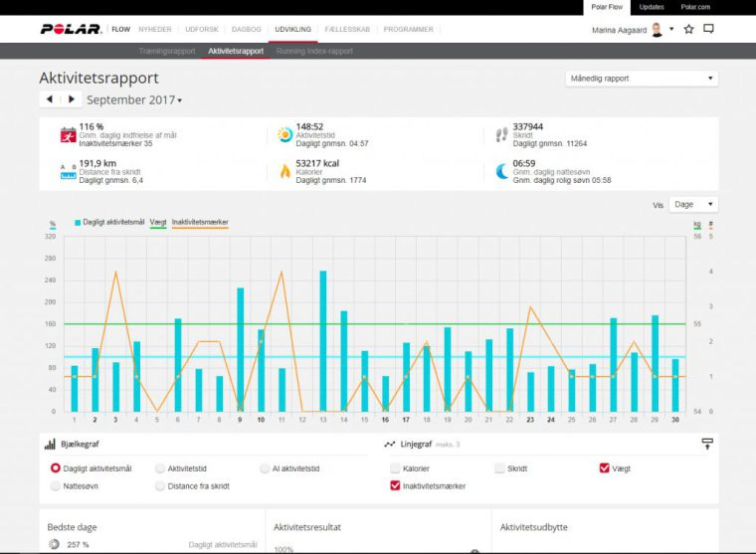756x554 pixels.
Task: Click the calories flame icon
Action: pos(285,171)
